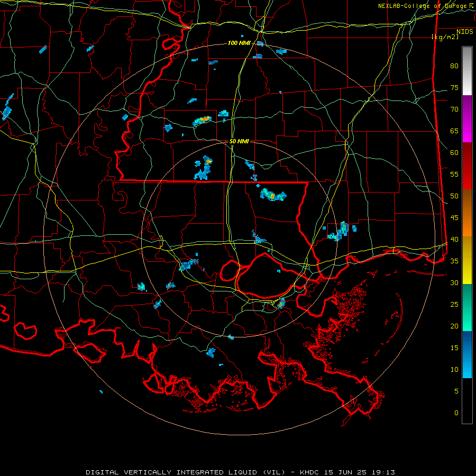The height and width of the screenshot is (476, 476).
Task: Click the value 70 on the color scale
Action: tap(454, 109)
